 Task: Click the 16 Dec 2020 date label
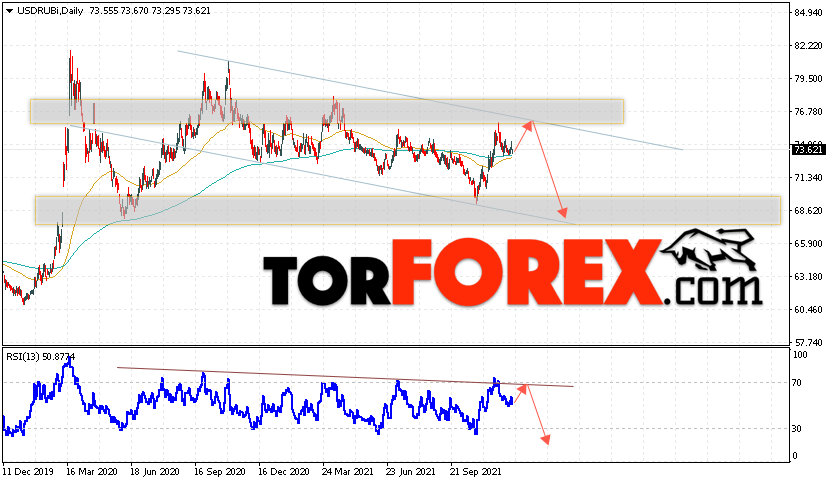pos(283,471)
